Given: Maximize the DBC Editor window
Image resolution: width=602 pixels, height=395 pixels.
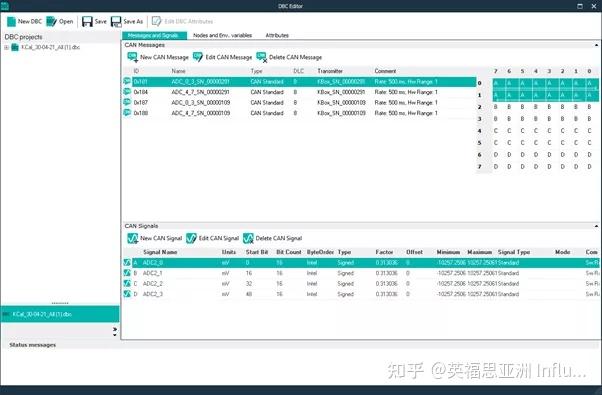Looking at the screenshot, I should point(580,6).
